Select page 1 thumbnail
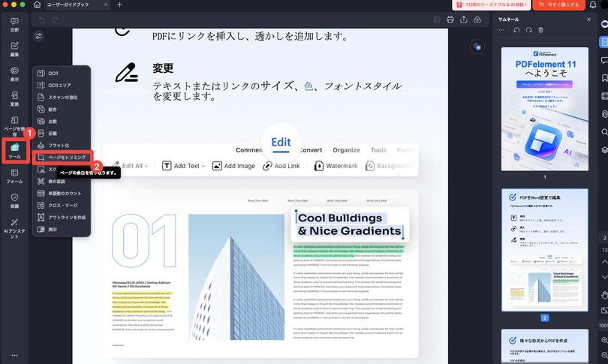The height and width of the screenshot is (364, 608). click(x=544, y=109)
